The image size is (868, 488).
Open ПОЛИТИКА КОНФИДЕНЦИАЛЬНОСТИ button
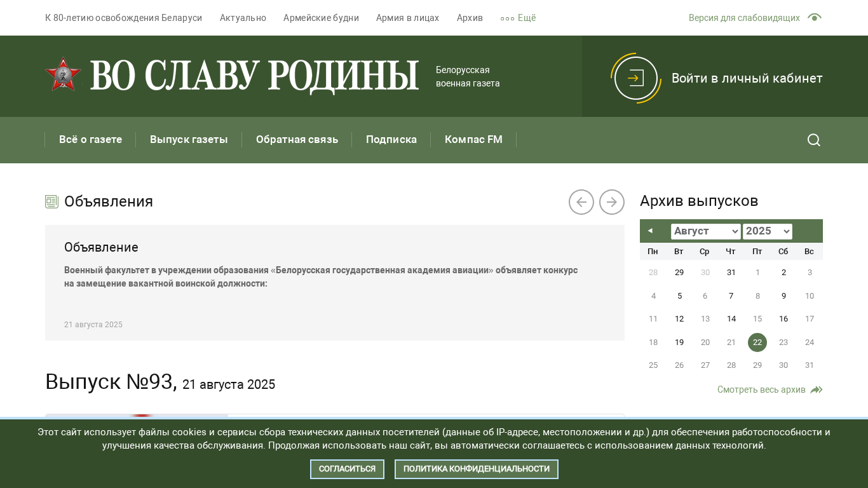(x=477, y=469)
